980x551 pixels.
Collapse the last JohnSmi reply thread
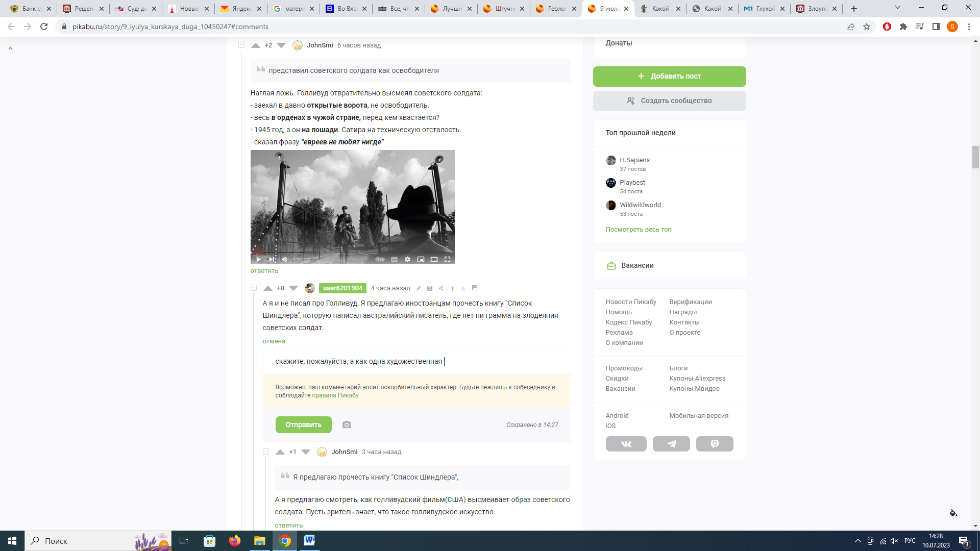pos(266,452)
